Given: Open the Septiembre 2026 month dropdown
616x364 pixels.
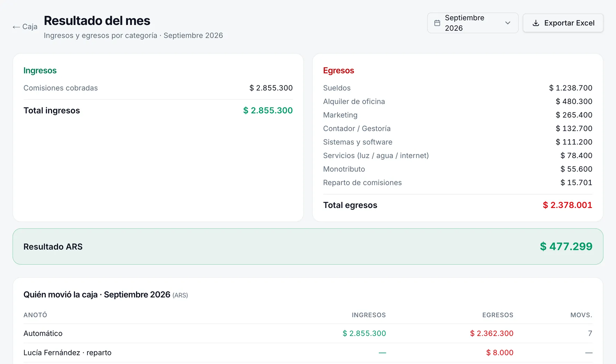Looking at the screenshot, I should (x=472, y=23).
